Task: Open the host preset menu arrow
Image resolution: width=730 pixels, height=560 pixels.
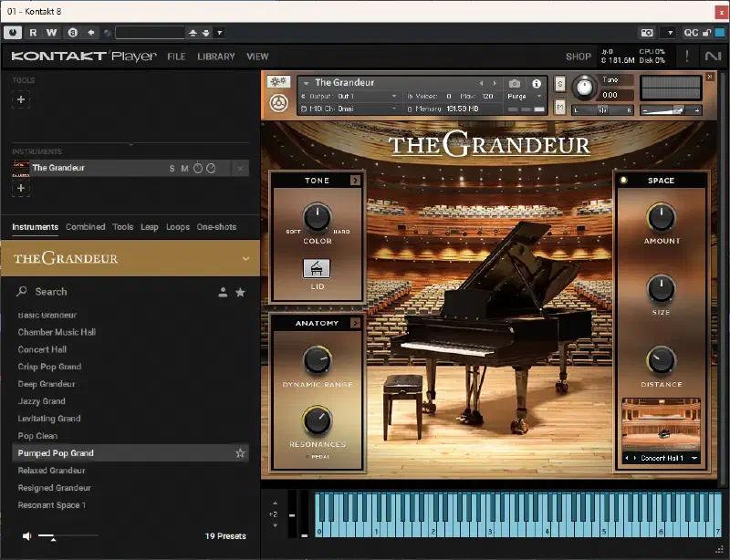Action: tap(219, 33)
